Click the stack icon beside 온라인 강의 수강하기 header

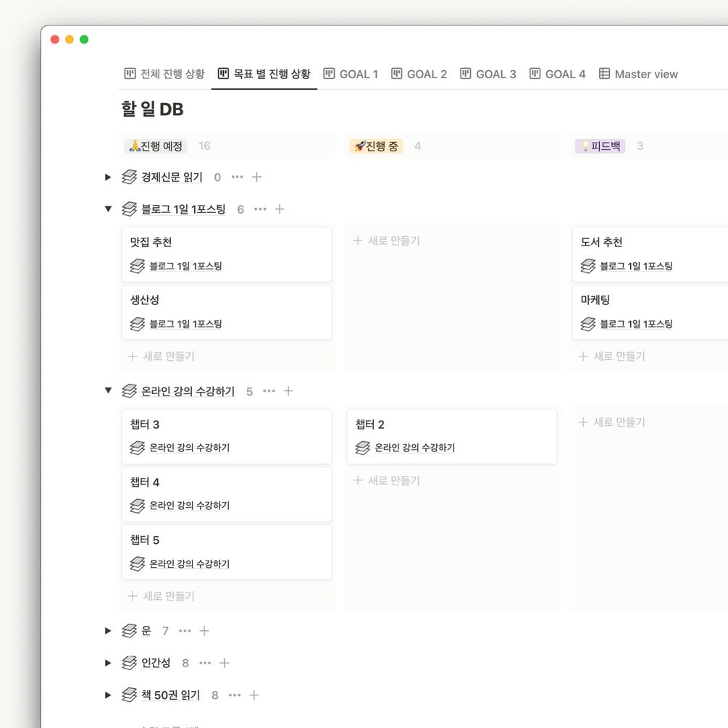pyautogui.click(x=130, y=391)
